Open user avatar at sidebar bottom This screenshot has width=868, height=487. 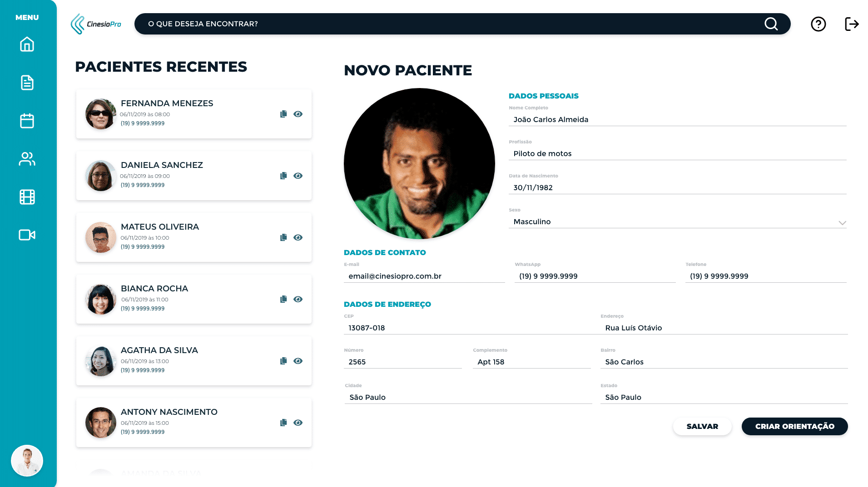click(27, 460)
